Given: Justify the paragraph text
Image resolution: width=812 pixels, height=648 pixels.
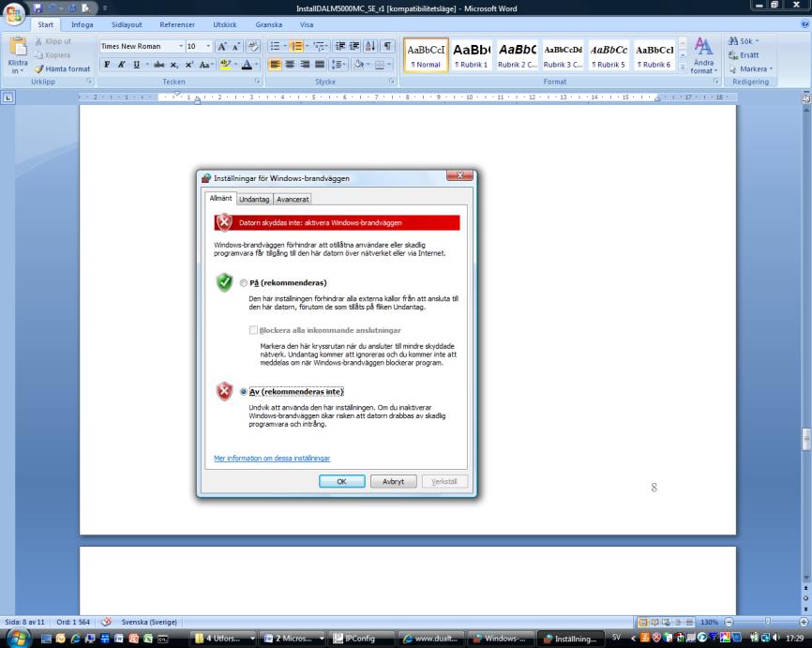Looking at the screenshot, I should [320, 65].
